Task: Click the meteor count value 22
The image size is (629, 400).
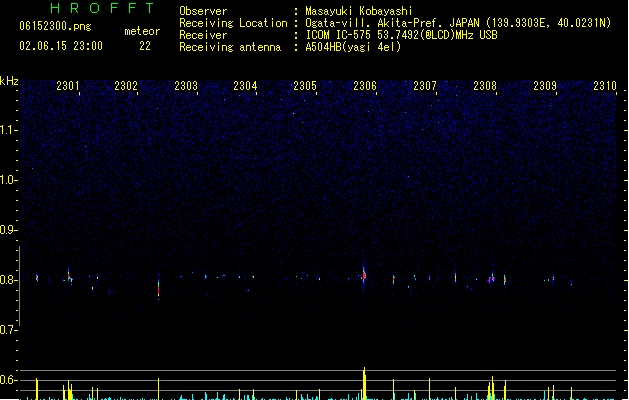Action: click(145, 46)
